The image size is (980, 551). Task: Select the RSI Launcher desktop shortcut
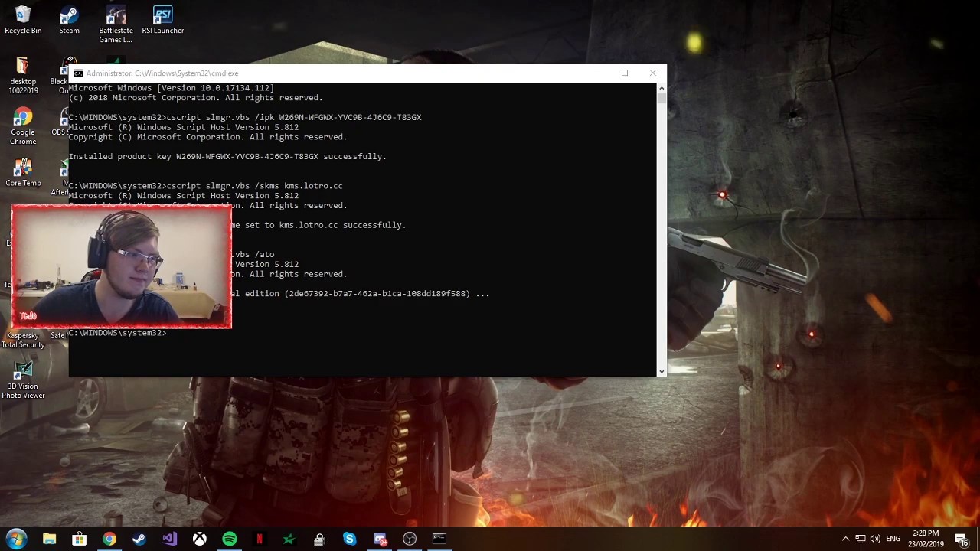pos(163,21)
